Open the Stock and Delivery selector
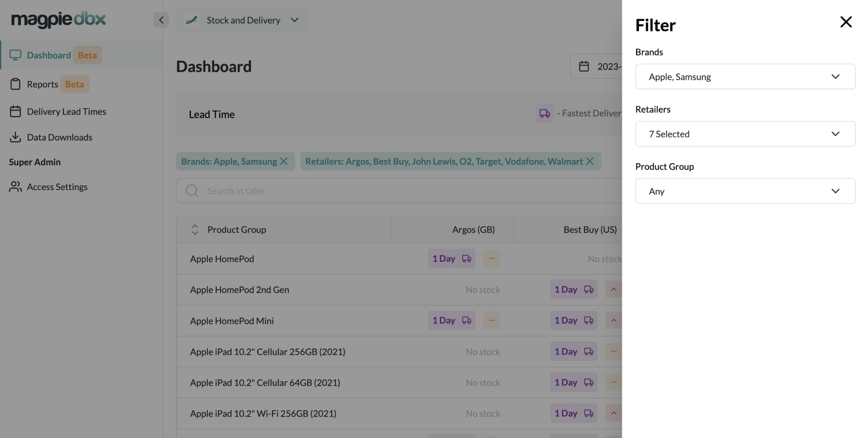 point(242,20)
